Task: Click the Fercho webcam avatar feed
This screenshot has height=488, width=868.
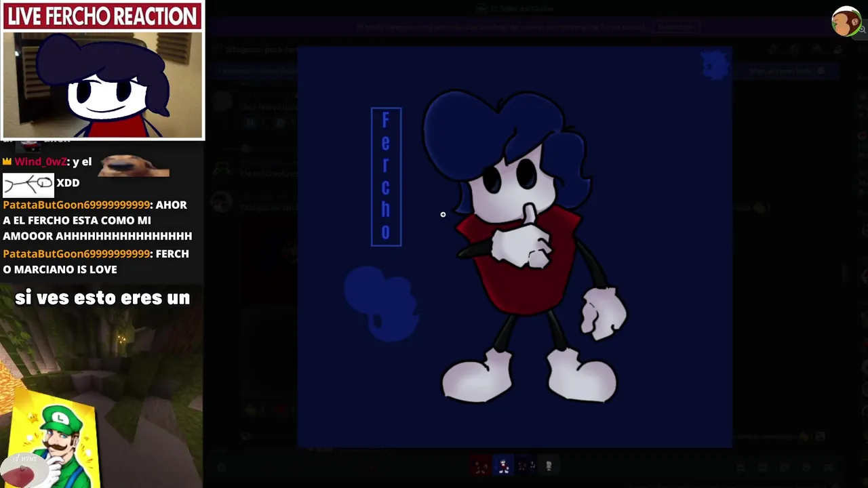Action: tap(102, 85)
